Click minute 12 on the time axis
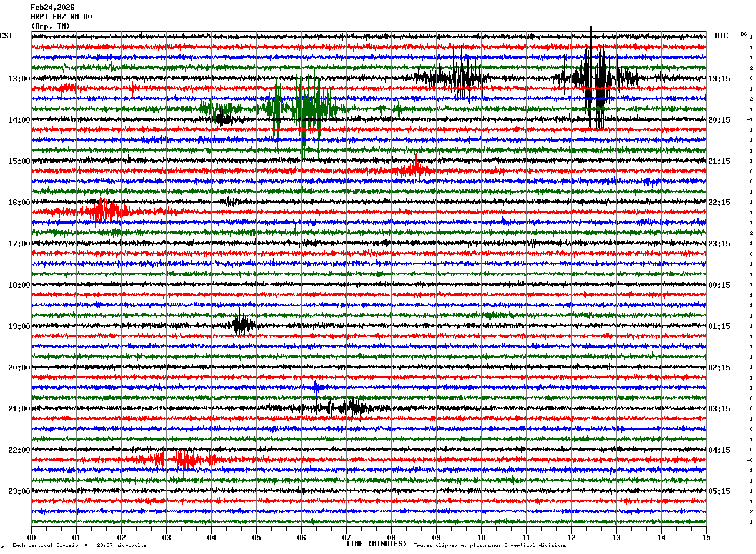The width and height of the screenshot is (756, 554). pos(572,537)
